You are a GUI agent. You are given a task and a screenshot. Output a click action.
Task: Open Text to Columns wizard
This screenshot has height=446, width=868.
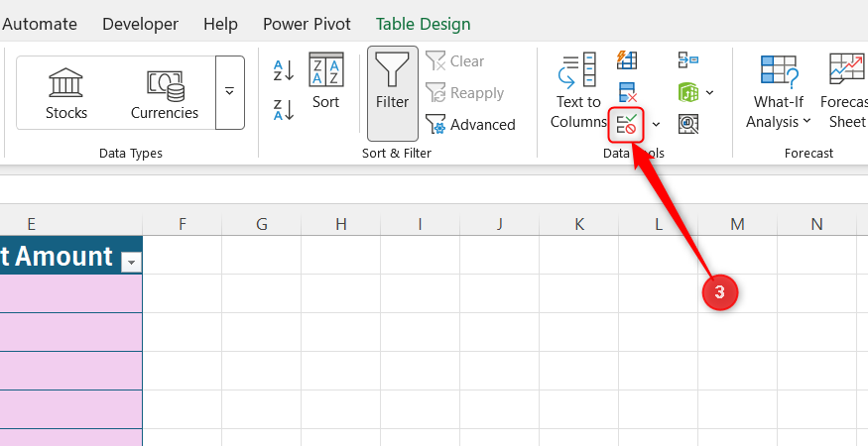(x=578, y=91)
